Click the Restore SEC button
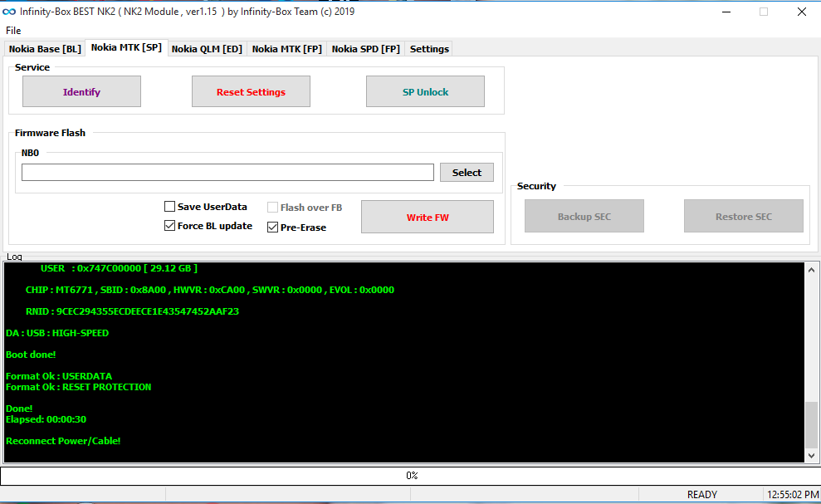Screen dimensions: 821x504 pos(744,217)
